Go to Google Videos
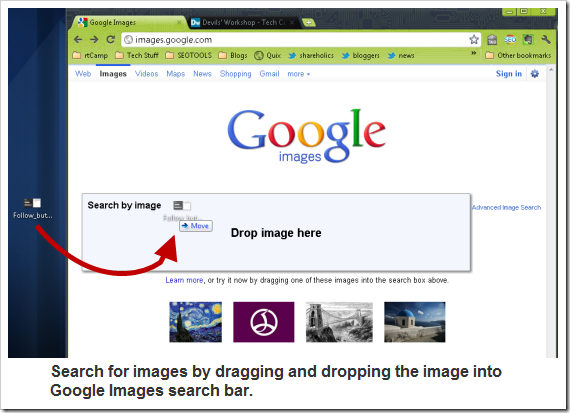570x413 pixels. coord(146,74)
